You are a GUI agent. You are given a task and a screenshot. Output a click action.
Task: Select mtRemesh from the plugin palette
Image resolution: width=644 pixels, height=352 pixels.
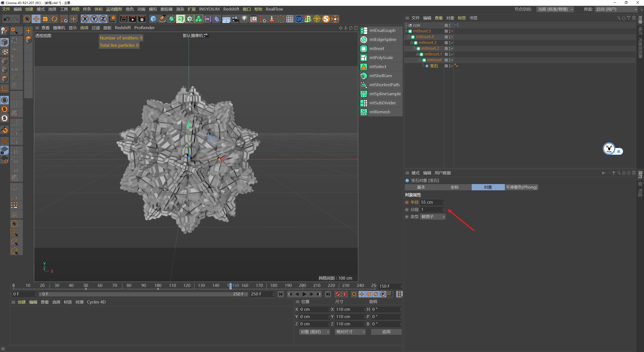click(x=380, y=112)
